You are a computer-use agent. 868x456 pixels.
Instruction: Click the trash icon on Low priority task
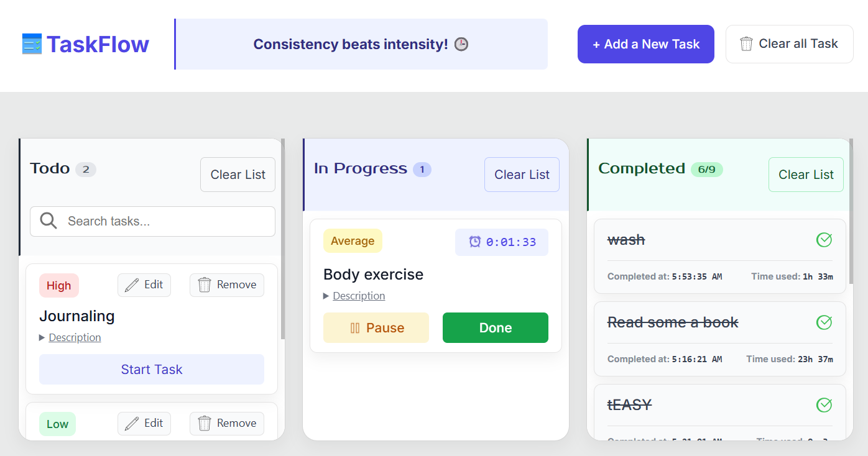[x=205, y=423]
